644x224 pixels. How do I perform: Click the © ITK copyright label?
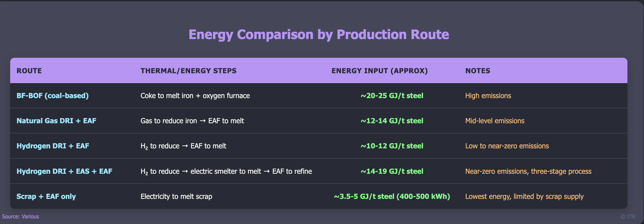(628, 217)
